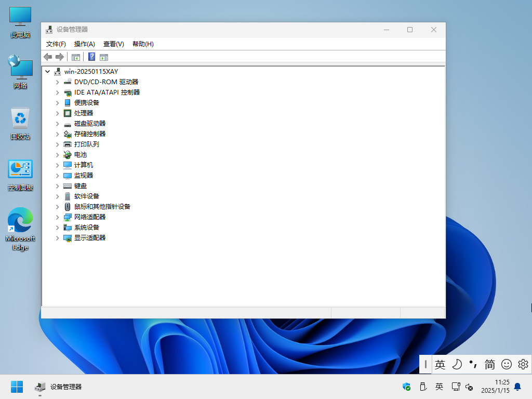Click the processor (处理器) chip icon
Screen dimensions: 532x399
click(68, 113)
